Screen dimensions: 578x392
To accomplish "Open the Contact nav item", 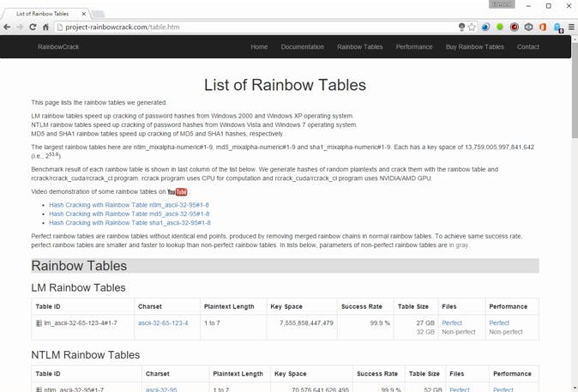I will coord(528,47).
